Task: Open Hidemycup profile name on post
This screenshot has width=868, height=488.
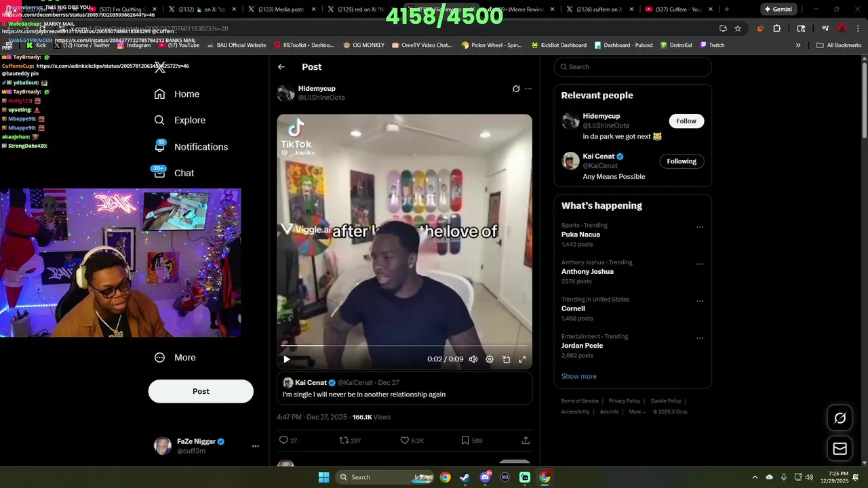Action: coord(317,89)
